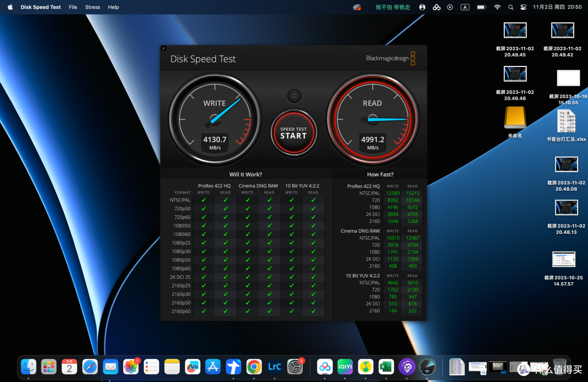Open the settings gear above the START button

pyautogui.click(x=294, y=96)
